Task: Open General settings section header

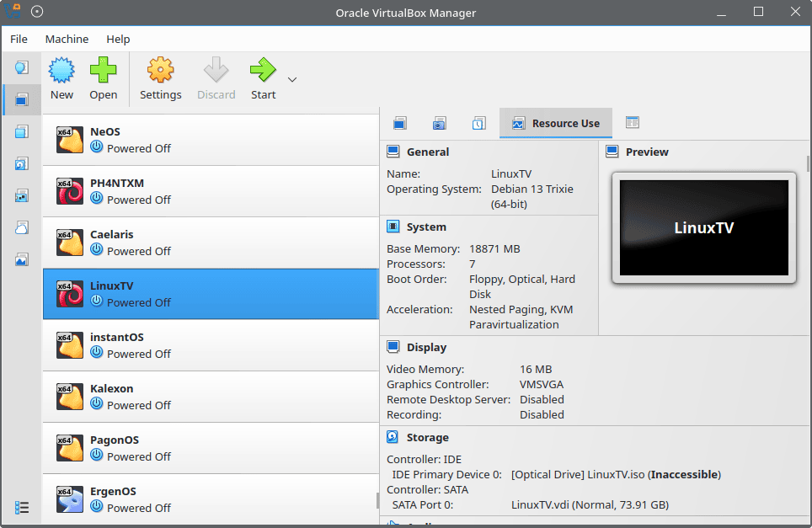Action: (428, 152)
